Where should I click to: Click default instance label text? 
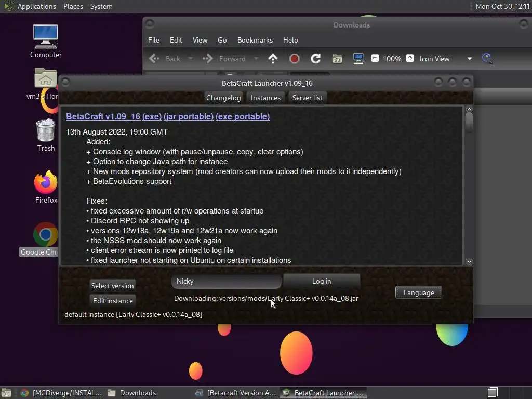pos(134,314)
